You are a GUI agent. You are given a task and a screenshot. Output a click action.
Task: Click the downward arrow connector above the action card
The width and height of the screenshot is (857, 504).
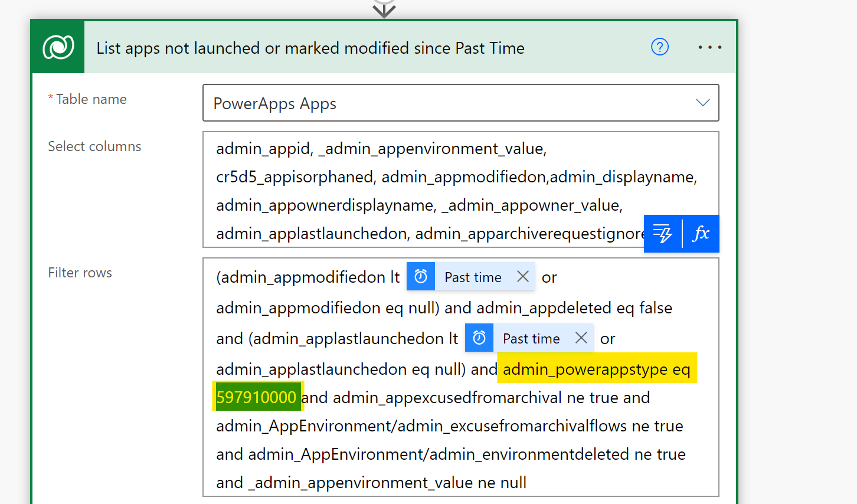tap(384, 8)
